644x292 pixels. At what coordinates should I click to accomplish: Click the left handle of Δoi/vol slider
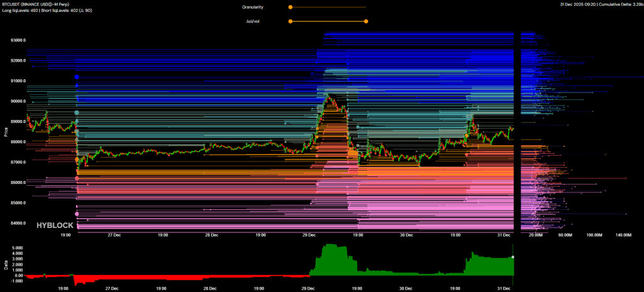pos(290,21)
